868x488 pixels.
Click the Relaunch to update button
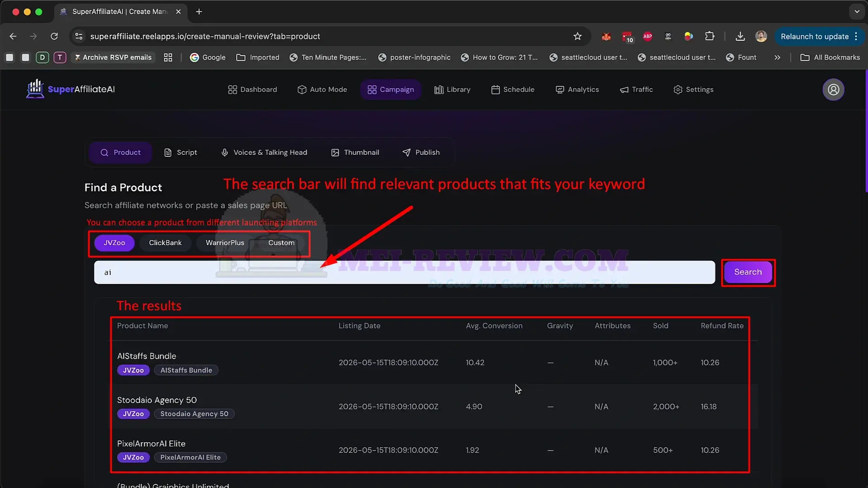[814, 36]
